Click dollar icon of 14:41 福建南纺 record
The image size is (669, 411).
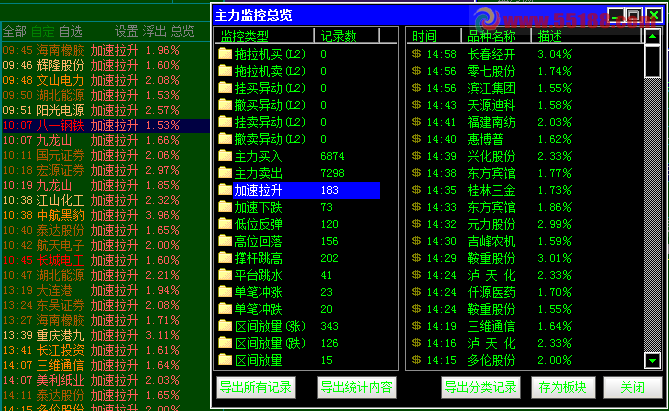coord(416,122)
